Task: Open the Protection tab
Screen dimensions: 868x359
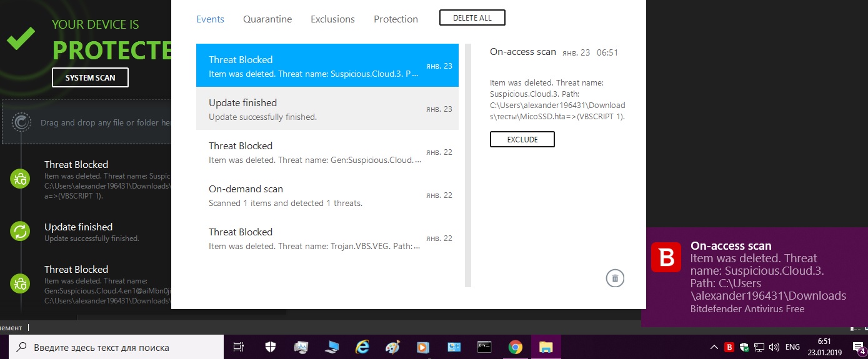Action: (396, 19)
